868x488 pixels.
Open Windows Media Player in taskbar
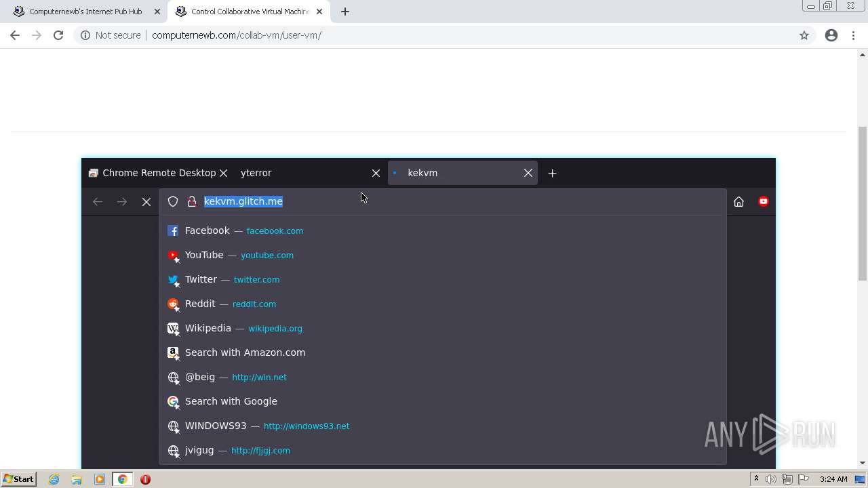(x=100, y=479)
